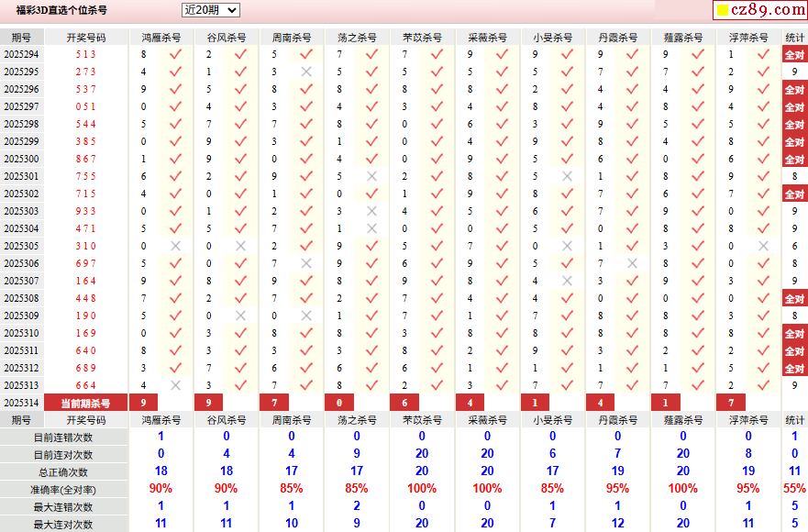808x532 pixels.
Task: Click the 最大连错次数 value 2 under 荡之杀号
Action: click(x=357, y=505)
